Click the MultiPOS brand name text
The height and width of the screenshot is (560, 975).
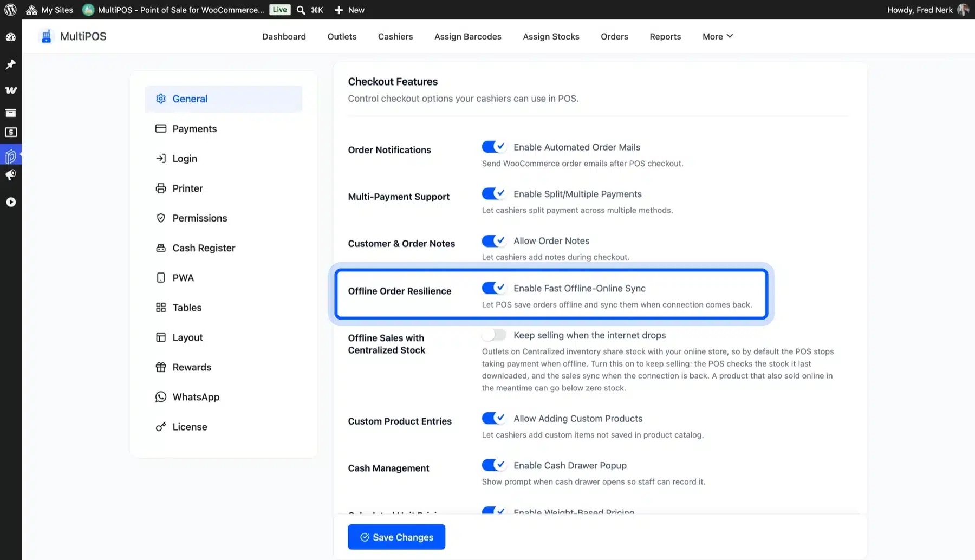click(x=83, y=36)
